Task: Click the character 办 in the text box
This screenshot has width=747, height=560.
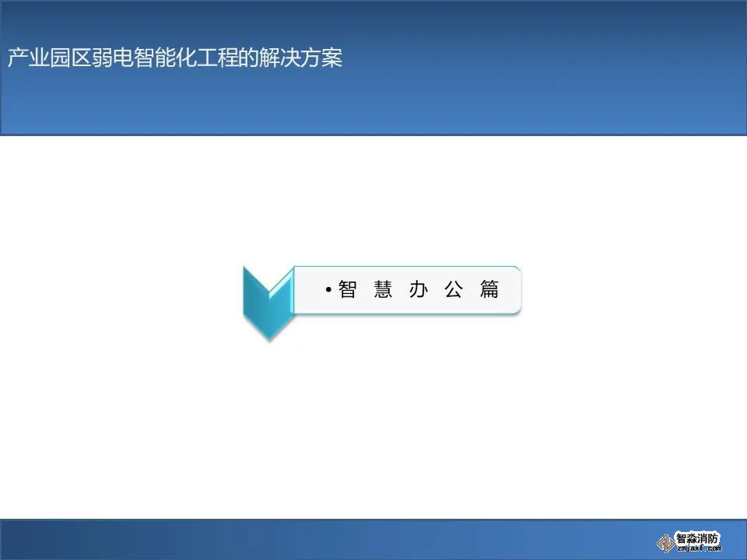Action: [x=419, y=290]
